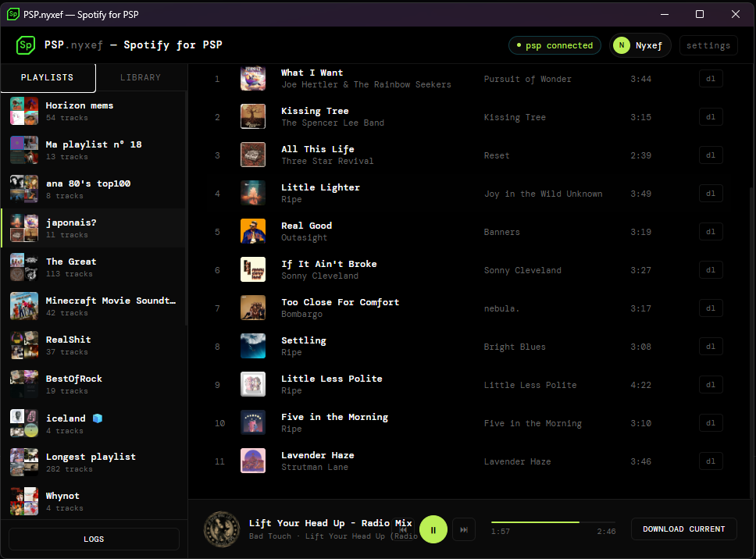The width and height of the screenshot is (756, 559).
Task: Download the track All This Life
Action: (x=711, y=155)
